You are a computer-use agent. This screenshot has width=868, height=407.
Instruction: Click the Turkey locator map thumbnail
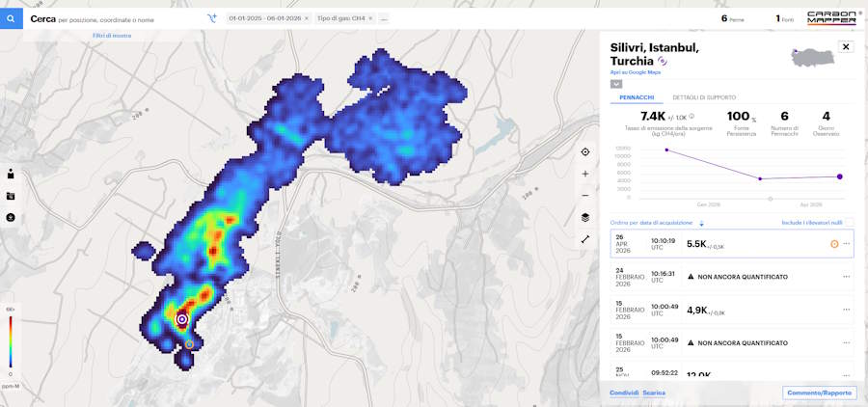(812, 57)
